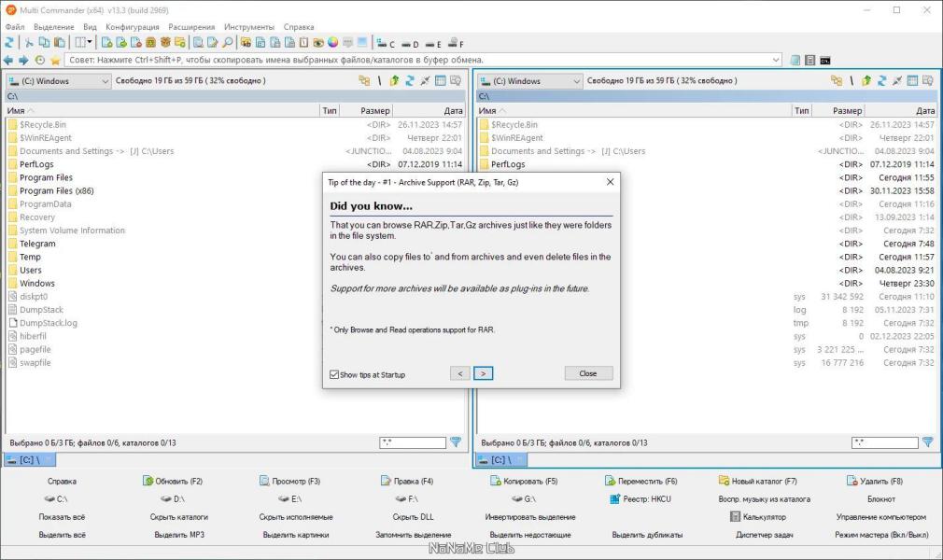
Task: Open the Вид menu
Action: [x=90, y=27]
